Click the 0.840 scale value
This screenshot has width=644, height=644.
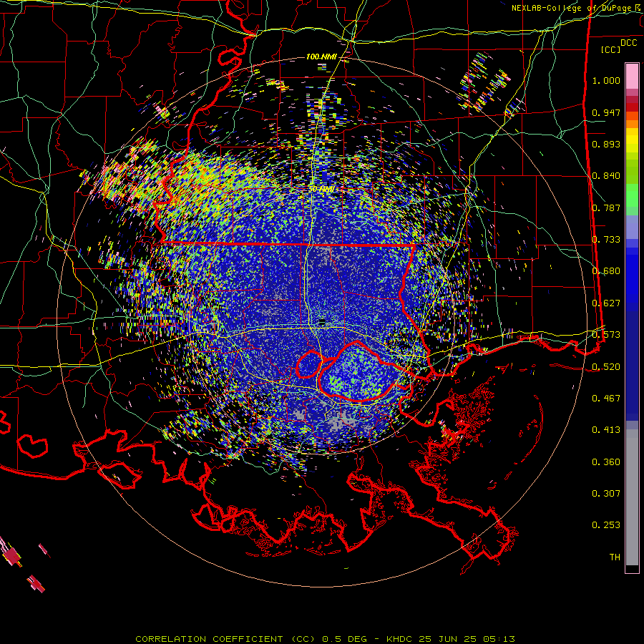point(606,176)
